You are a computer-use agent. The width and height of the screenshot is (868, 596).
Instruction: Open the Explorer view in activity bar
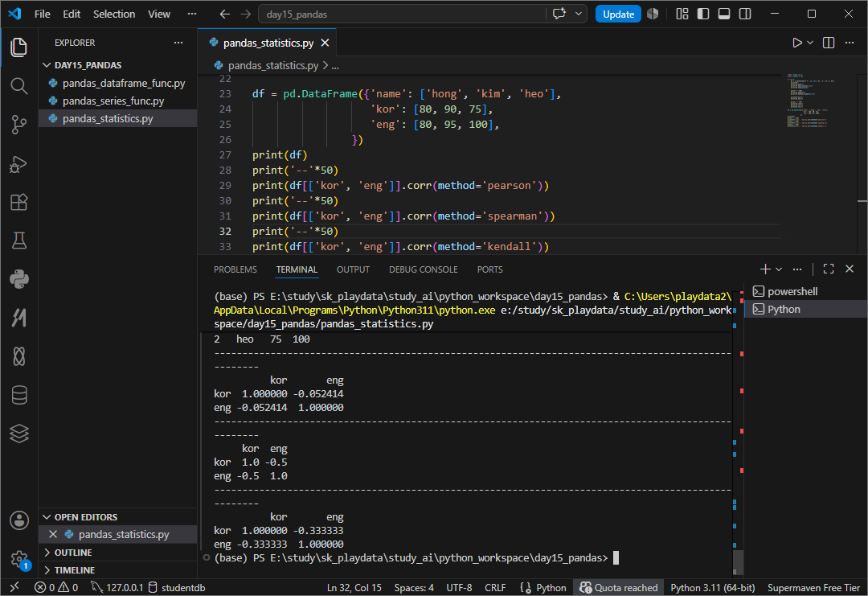[18, 47]
